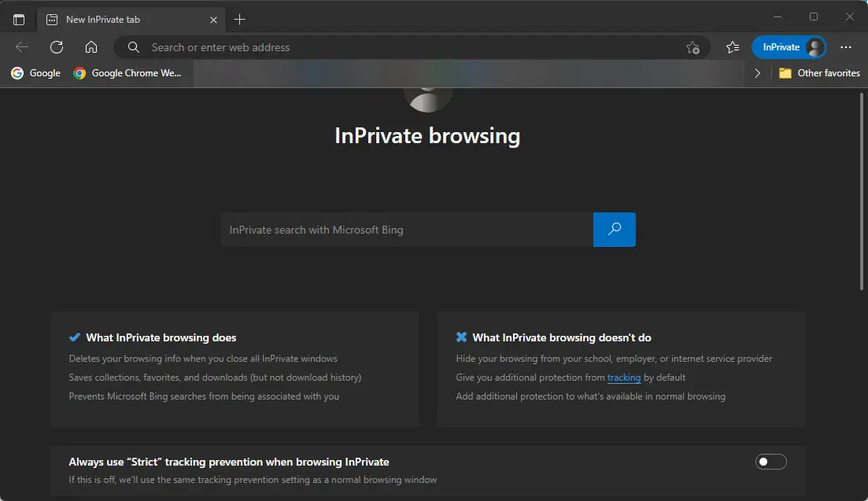This screenshot has height=501, width=868.
Task: Minimize the browser window
Action: (x=778, y=17)
